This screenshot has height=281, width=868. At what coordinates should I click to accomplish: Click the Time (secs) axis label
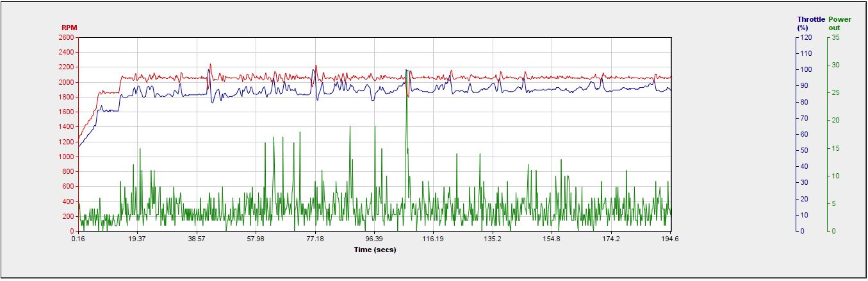click(375, 250)
